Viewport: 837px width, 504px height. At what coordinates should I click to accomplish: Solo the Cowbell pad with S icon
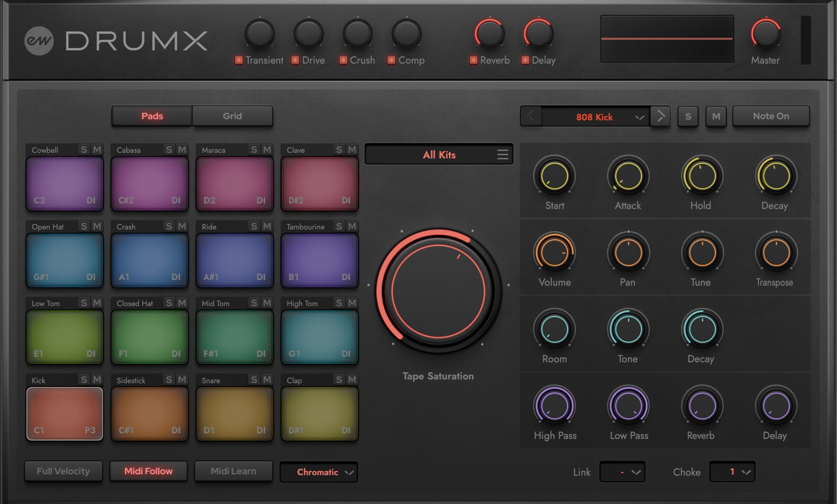[84, 150]
